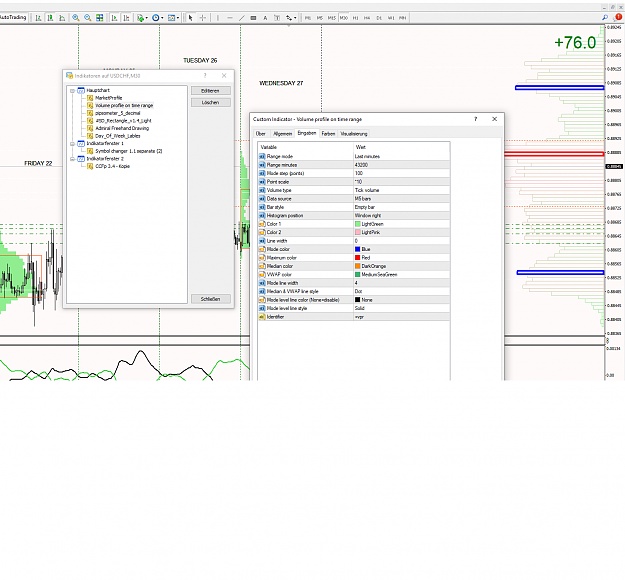Open dropdown arrow beside periods clock icon
625x580 pixels.
tap(162, 18)
